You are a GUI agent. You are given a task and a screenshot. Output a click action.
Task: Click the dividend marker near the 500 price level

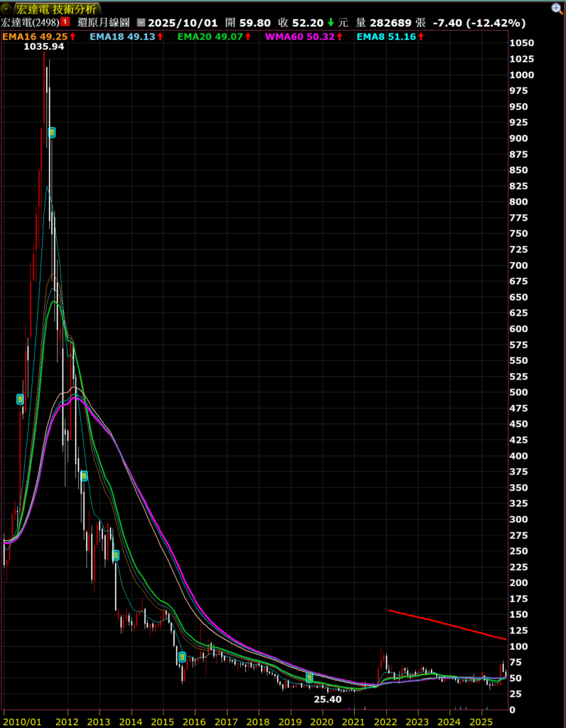click(x=20, y=400)
